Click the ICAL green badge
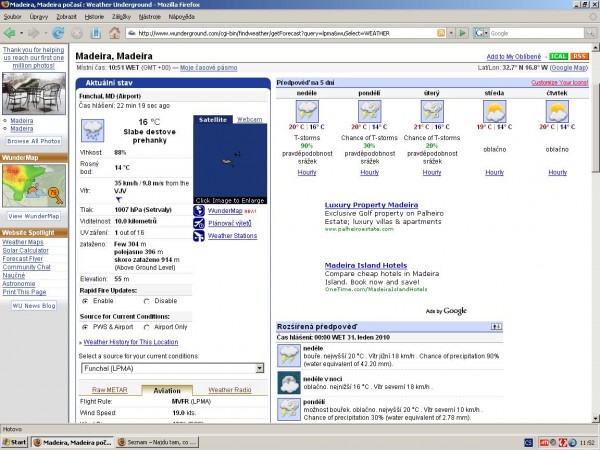The height and width of the screenshot is (450, 600). pyautogui.click(x=558, y=57)
